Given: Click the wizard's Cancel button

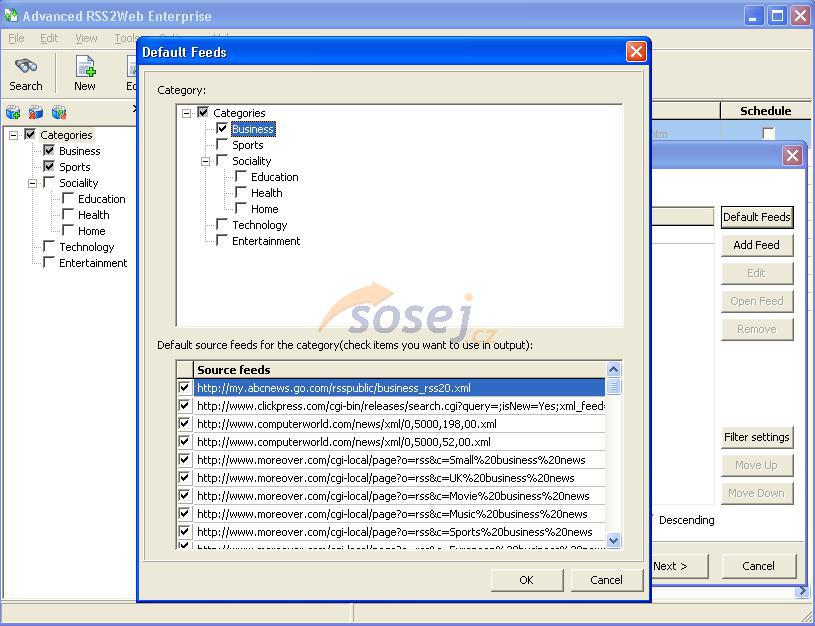Looking at the screenshot, I should tap(758, 566).
